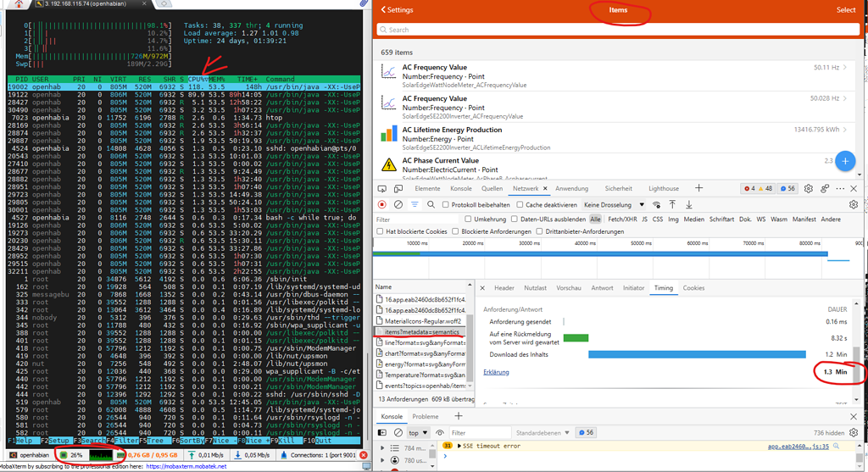Click the import HAR upload arrow icon
This screenshot has height=472, width=868.
[x=672, y=205]
